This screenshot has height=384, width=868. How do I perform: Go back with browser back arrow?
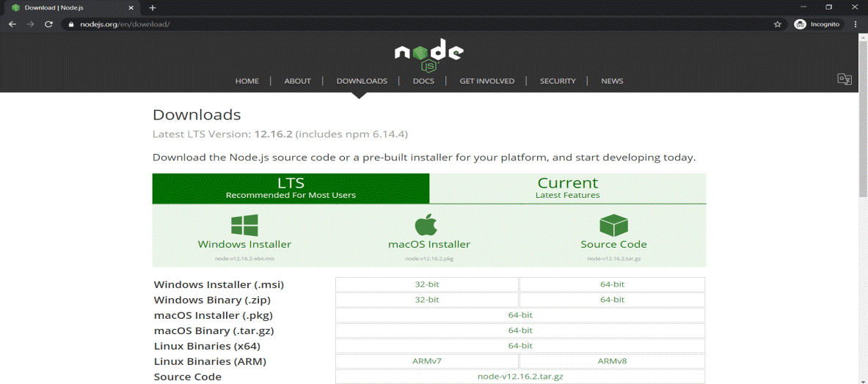coord(12,24)
